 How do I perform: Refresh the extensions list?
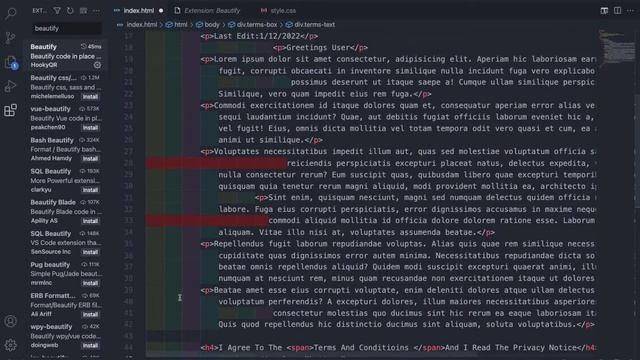[x=70, y=11]
